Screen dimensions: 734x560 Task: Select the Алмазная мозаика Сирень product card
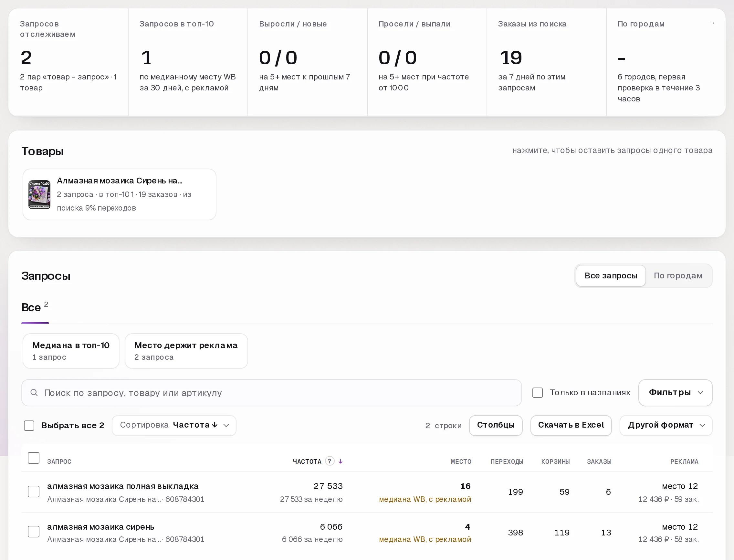120,194
